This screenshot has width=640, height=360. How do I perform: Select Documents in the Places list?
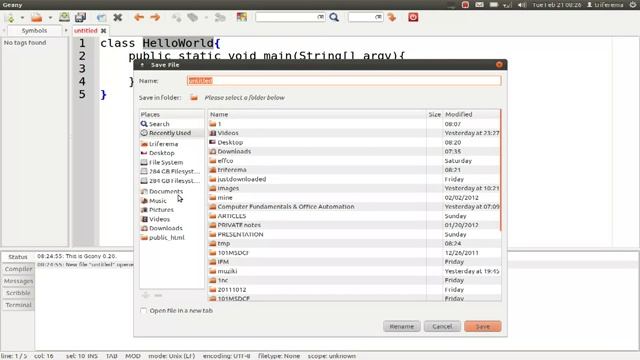click(x=171, y=191)
